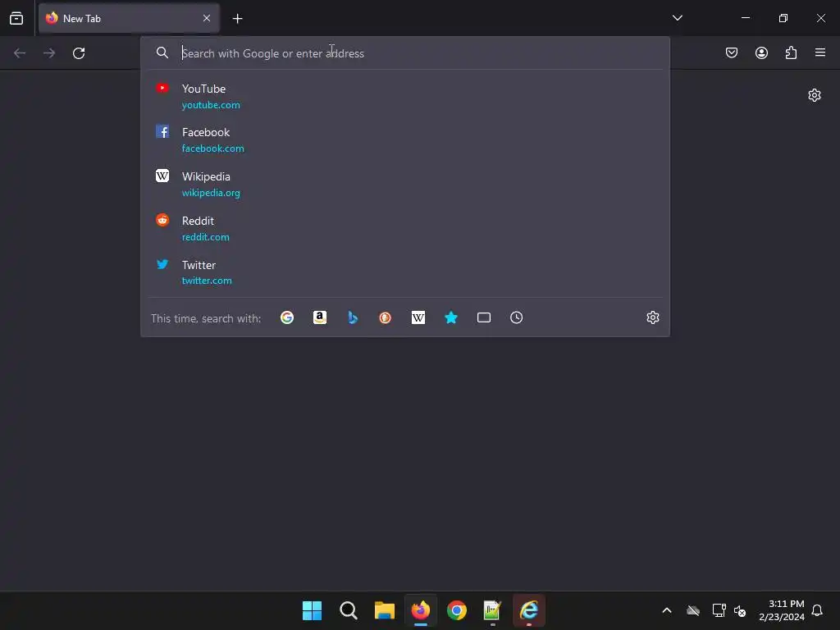The width and height of the screenshot is (840, 630).
Task: Select the Reddit suggestion row
Action: tap(405, 228)
